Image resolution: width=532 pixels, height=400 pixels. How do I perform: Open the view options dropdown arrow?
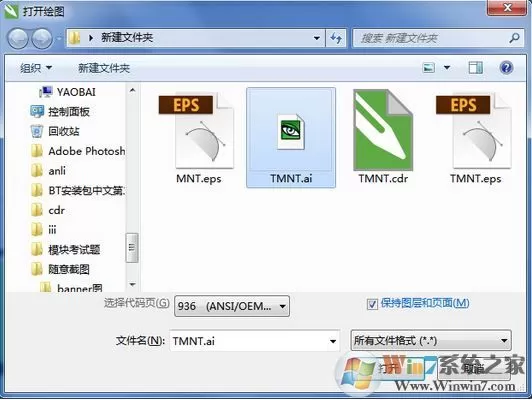tap(447, 68)
